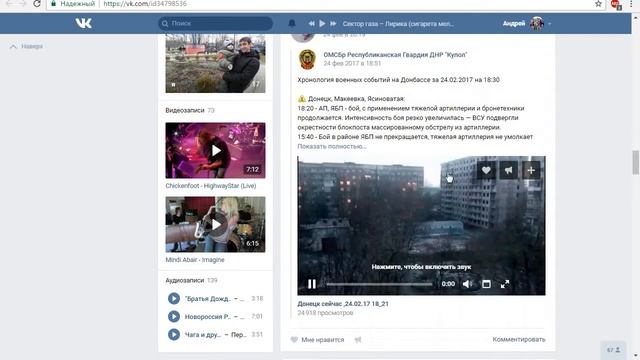640x360 pixels.
Task: Open the photo thumbnail with child
Action: coord(215,63)
